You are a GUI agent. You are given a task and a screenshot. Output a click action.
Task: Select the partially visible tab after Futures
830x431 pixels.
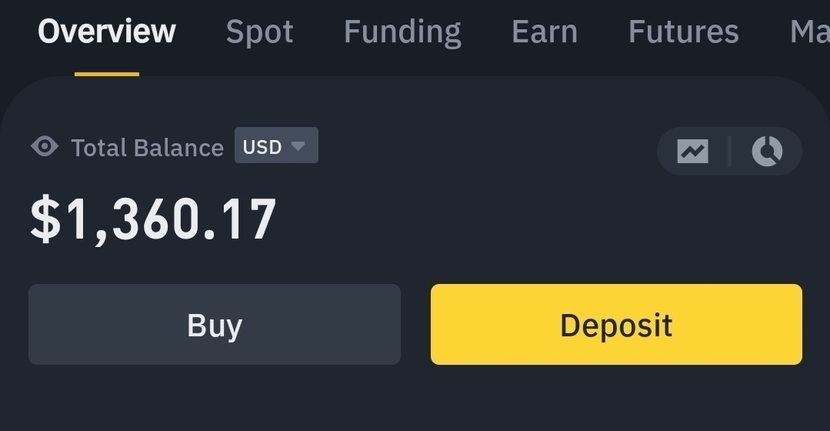[x=808, y=31]
